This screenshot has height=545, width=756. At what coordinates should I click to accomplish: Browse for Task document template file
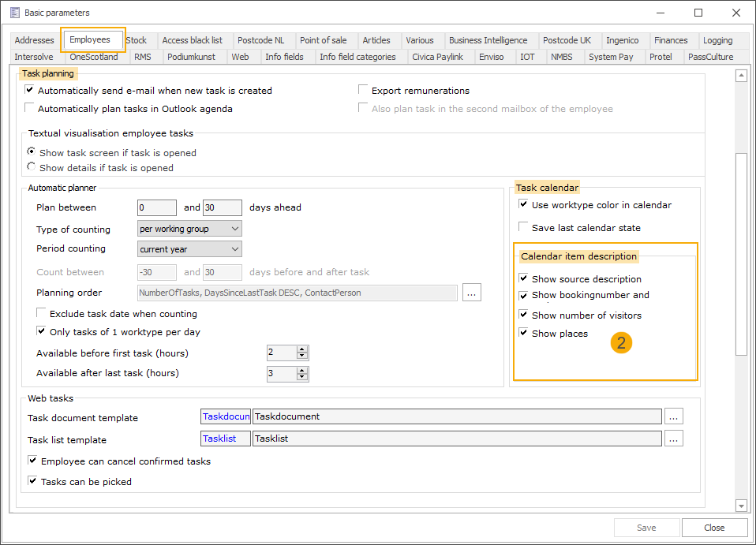point(673,416)
